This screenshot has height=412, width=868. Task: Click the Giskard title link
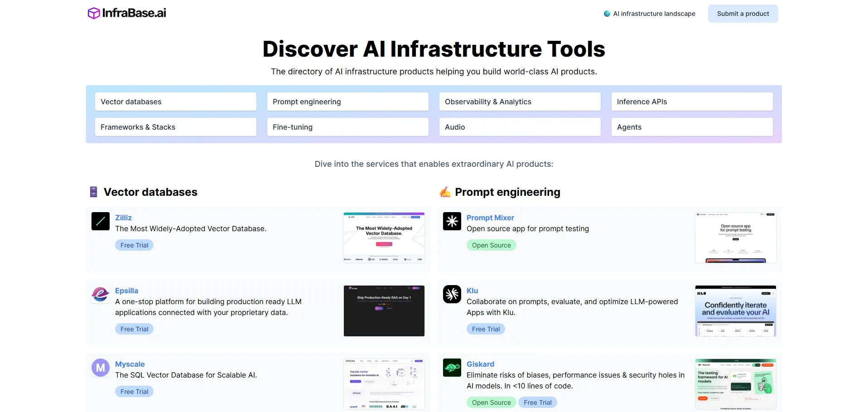(x=480, y=364)
